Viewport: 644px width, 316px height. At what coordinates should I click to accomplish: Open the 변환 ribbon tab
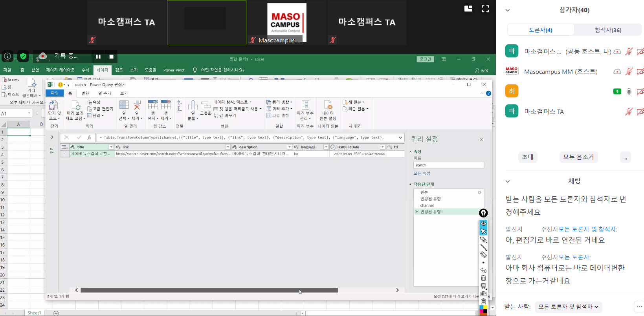[x=85, y=93]
